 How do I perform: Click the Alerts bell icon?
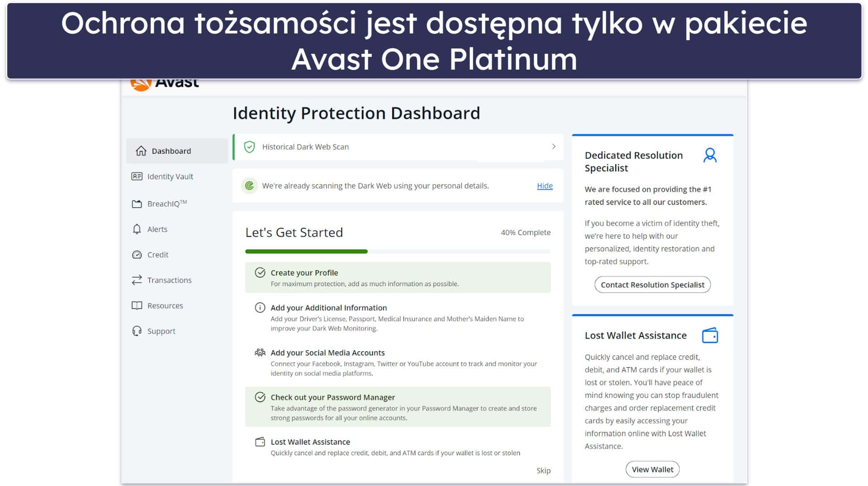pos(137,229)
